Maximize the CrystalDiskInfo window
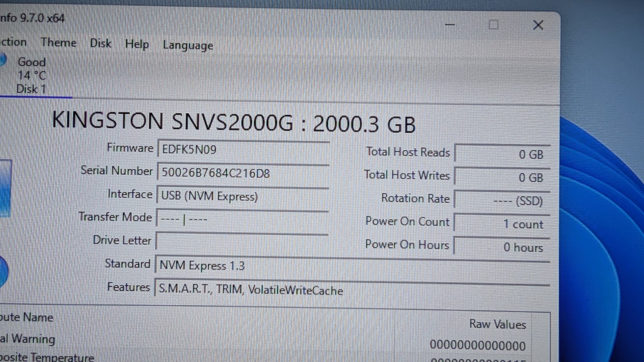644x362 pixels. (x=493, y=25)
